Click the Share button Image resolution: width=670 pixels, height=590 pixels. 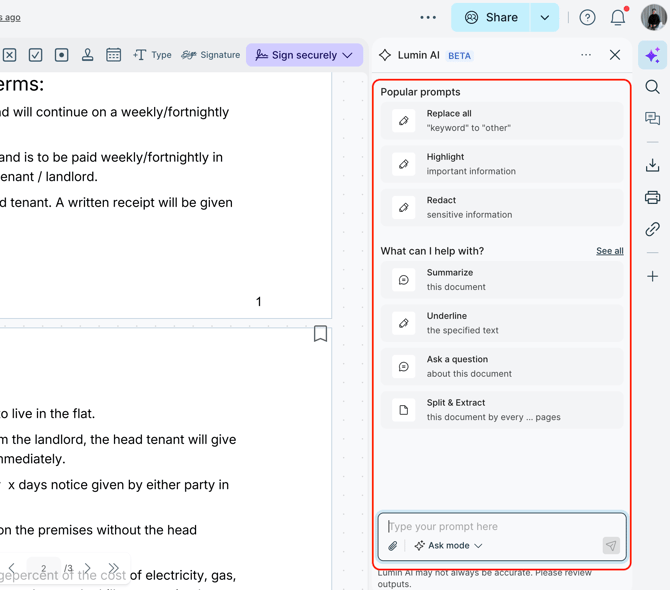click(x=491, y=18)
